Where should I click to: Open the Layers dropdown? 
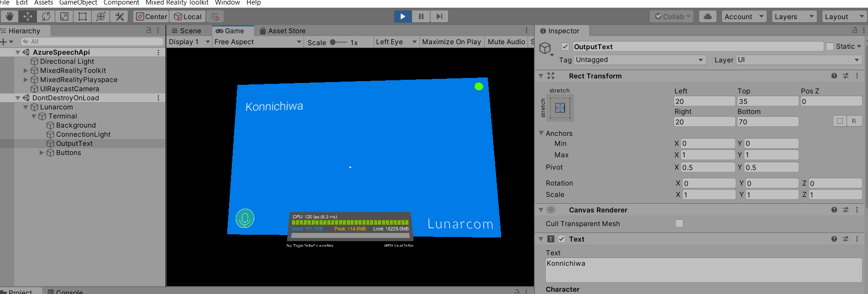click(x=795, y=16)
